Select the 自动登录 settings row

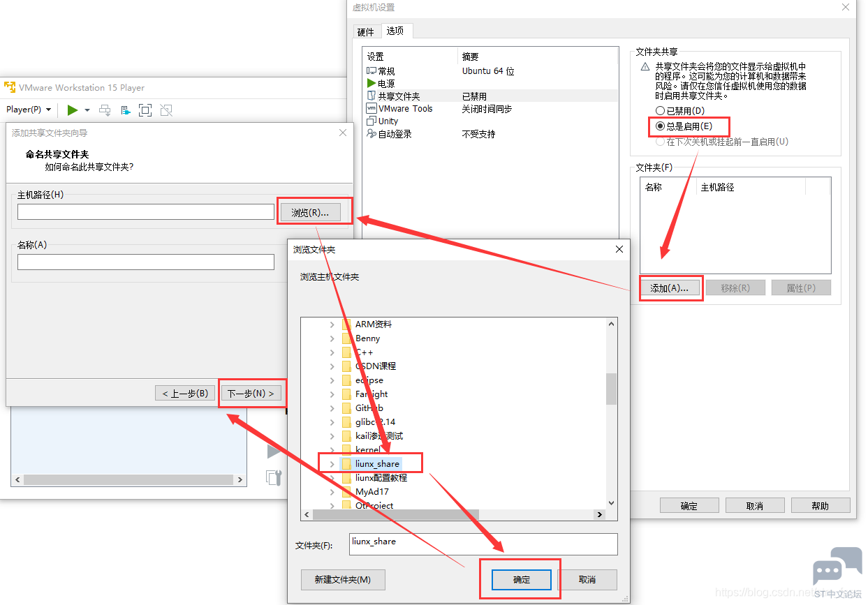click(x=492, y=134)
